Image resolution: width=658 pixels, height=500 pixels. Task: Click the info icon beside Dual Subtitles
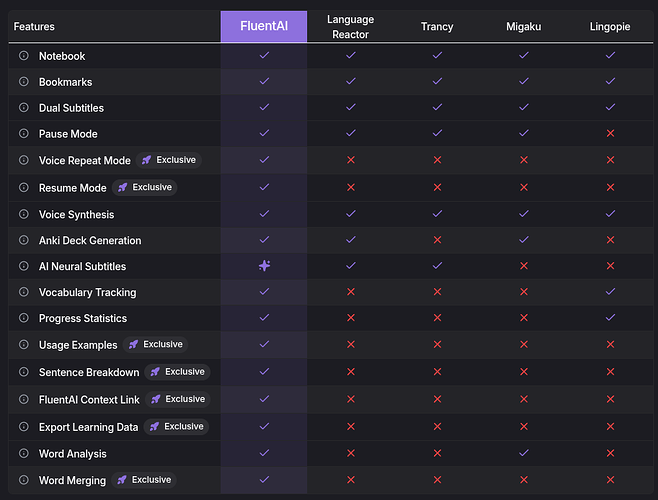(x=24, y=108)
